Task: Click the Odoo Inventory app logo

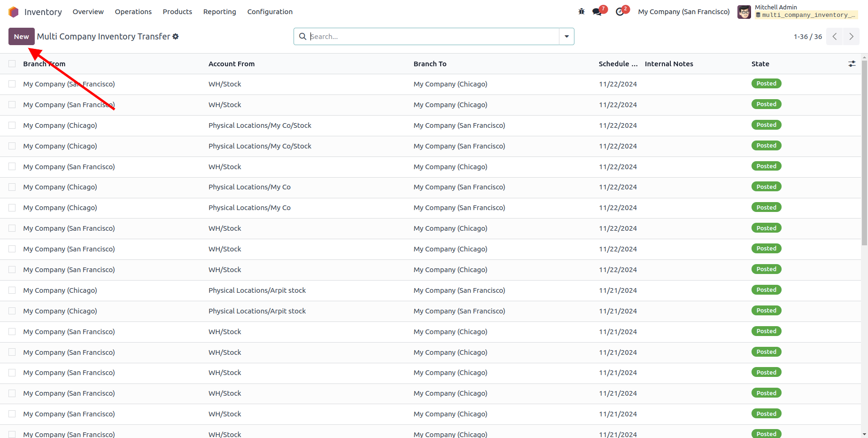Action: click(x=14, y=12)
